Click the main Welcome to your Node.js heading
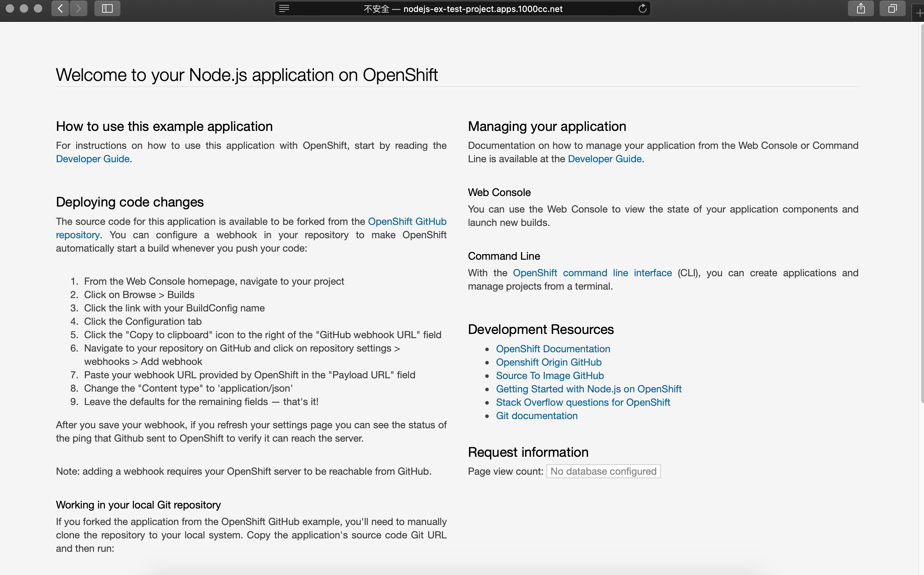The width and height of the screenshot is (924, 575). point(246,75)
